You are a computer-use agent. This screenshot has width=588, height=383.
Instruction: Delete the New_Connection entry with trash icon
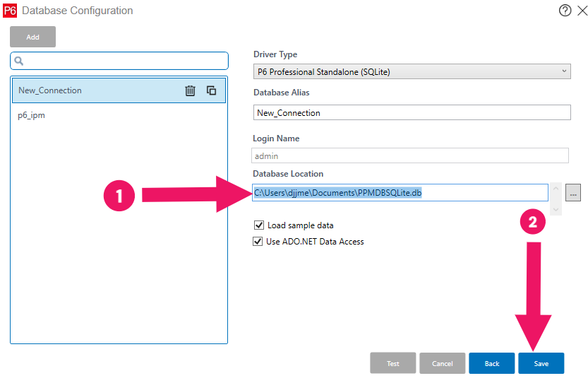click(x=190, y=90)
